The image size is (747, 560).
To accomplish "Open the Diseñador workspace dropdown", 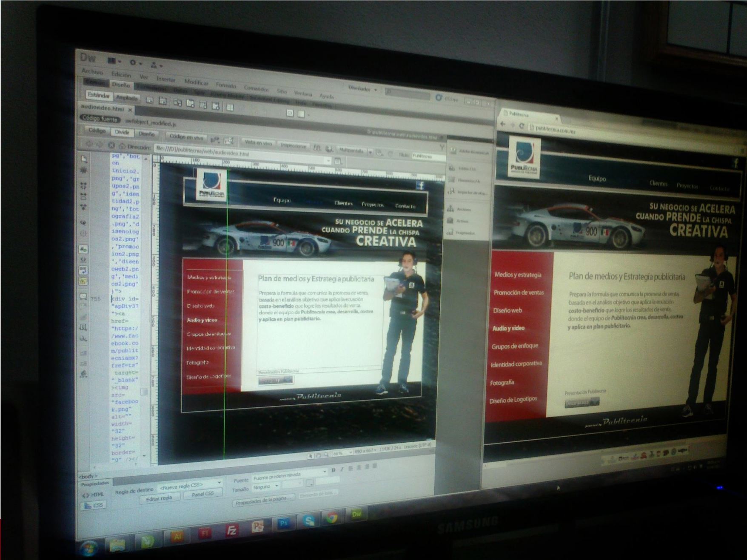I will point(362,88).
